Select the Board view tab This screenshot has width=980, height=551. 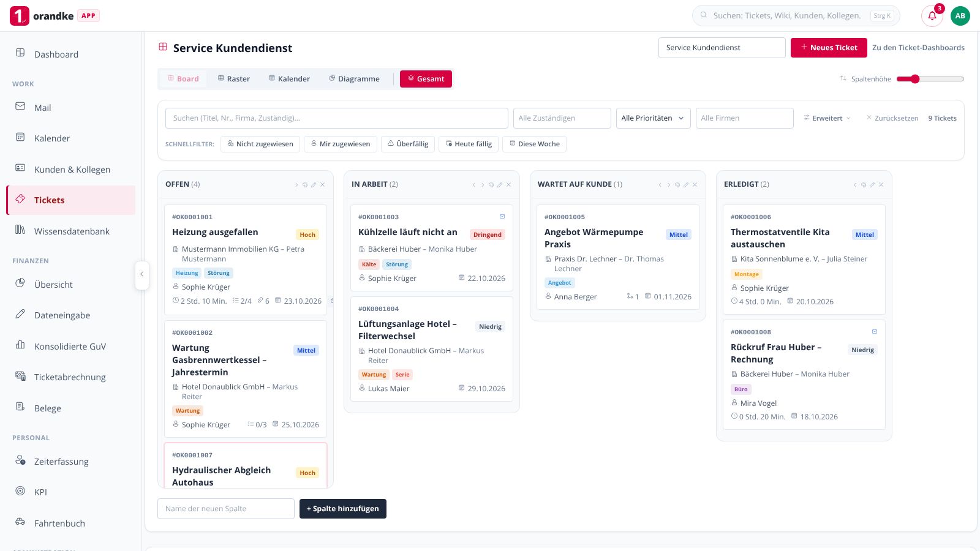pyautogui.click(x=183, y=79)
